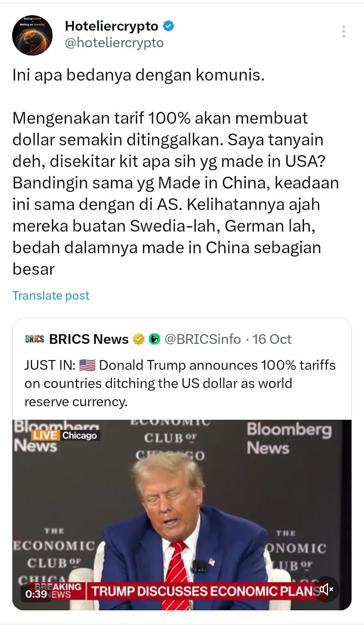This screenshot has width=364, height=625.
Task: Click the Hoteliercrypto display name
Action: [x=112, y=26]
